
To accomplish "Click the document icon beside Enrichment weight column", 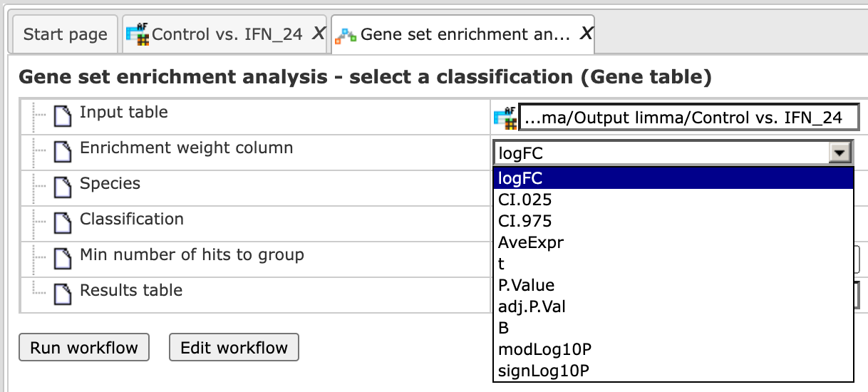I will pyautogui.click(x=64, y=151).
